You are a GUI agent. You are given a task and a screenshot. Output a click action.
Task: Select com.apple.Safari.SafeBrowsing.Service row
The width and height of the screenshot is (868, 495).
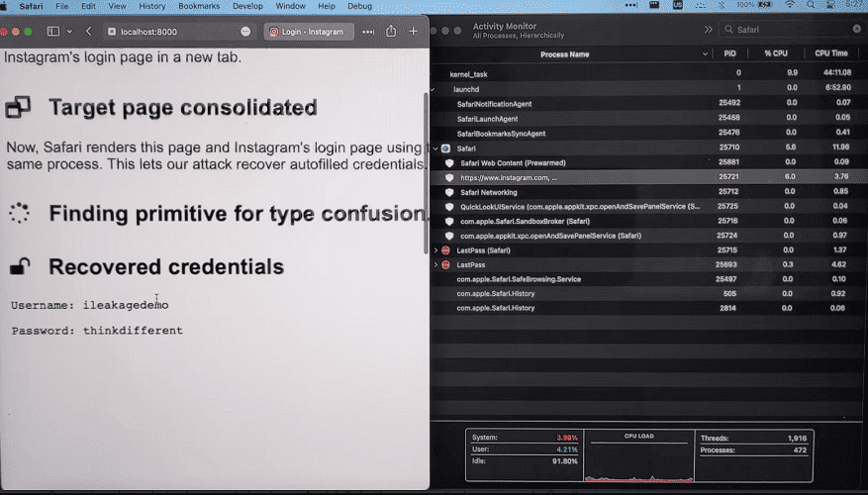pos(646,279)
